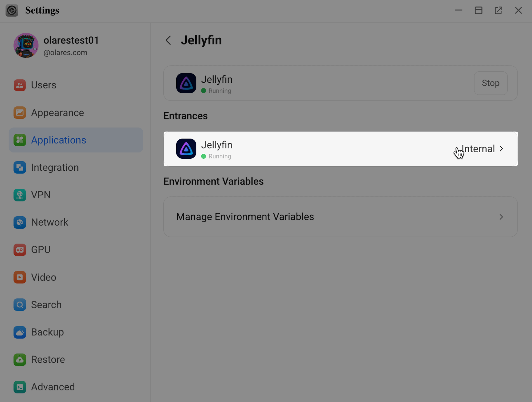
Task: Click the VPN globe icon
Action: click(20, 195)
